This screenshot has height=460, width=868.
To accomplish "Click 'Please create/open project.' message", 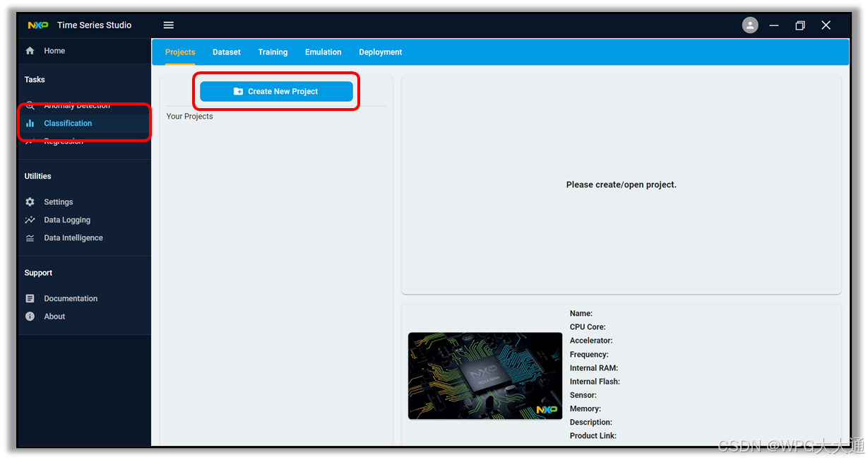I will click(x=622, y=184).
